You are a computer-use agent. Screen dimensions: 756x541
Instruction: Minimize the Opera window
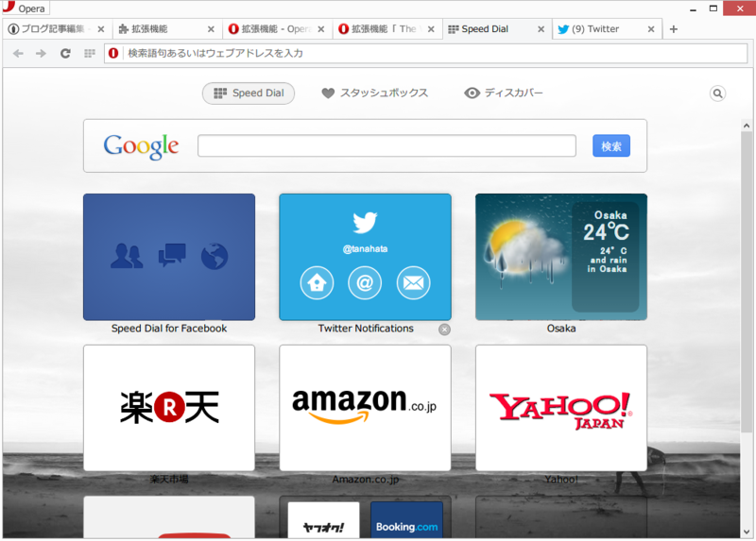[x=693, y=8]
